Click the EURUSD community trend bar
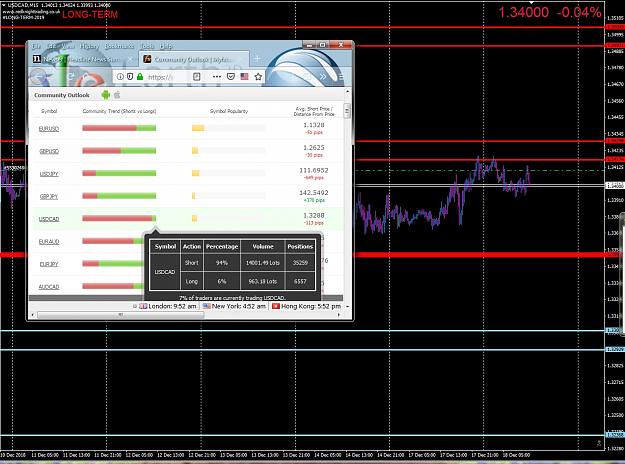The width and height of the screenshot is (625, 464). 119,128
